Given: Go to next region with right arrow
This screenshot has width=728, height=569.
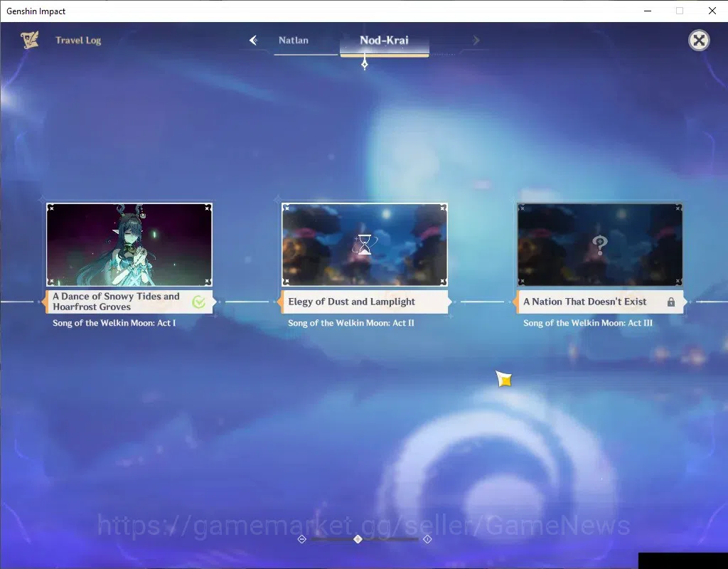Looking at the screenshot, I should [476, 41].
